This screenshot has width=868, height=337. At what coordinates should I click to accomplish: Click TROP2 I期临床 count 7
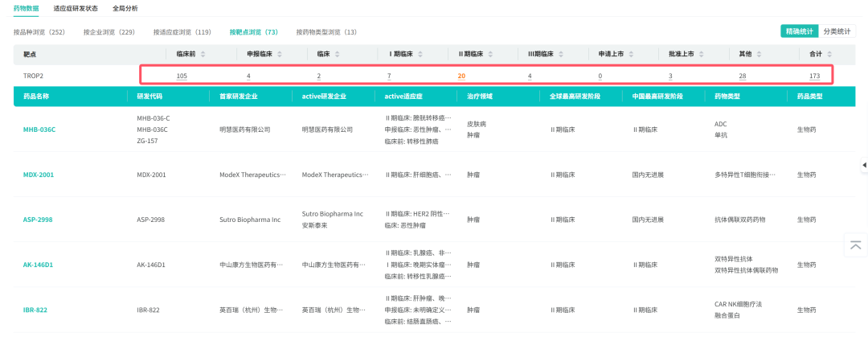tap(389, 76)
